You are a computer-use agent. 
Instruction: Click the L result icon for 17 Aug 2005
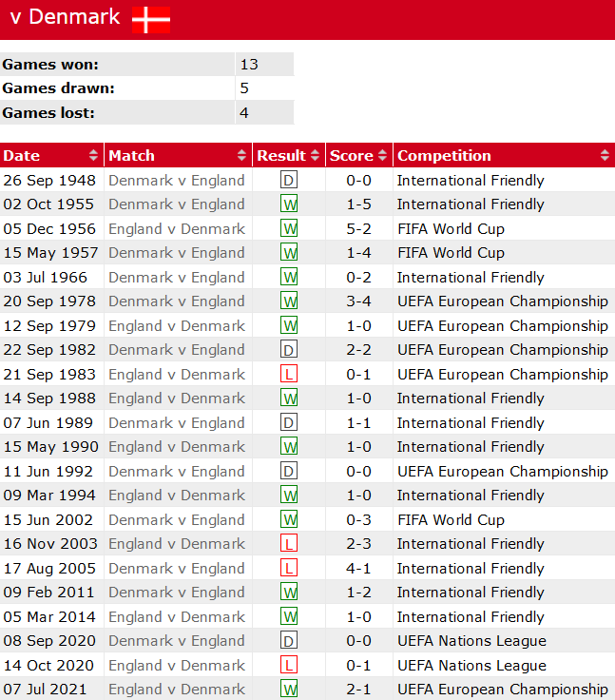[290, 569]
